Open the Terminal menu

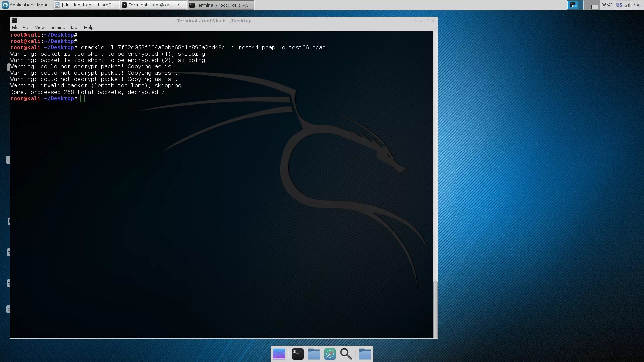pyautogui.click(x=57, y=27)
